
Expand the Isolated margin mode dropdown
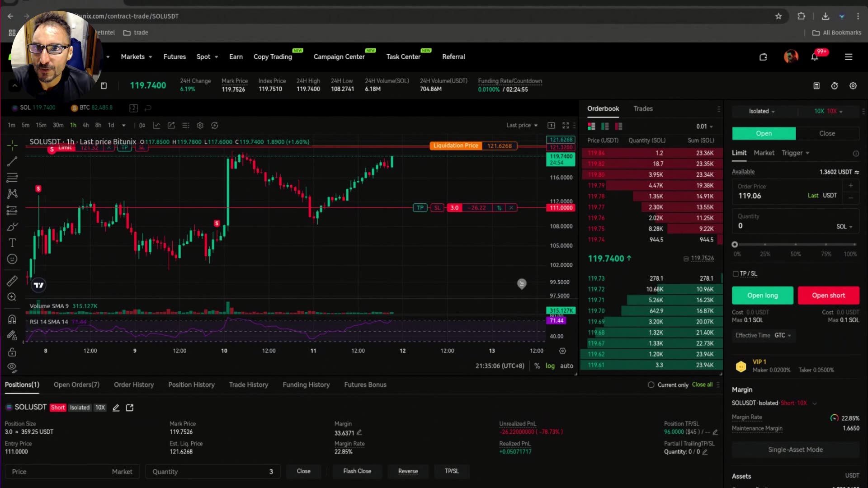coord(761,111)
